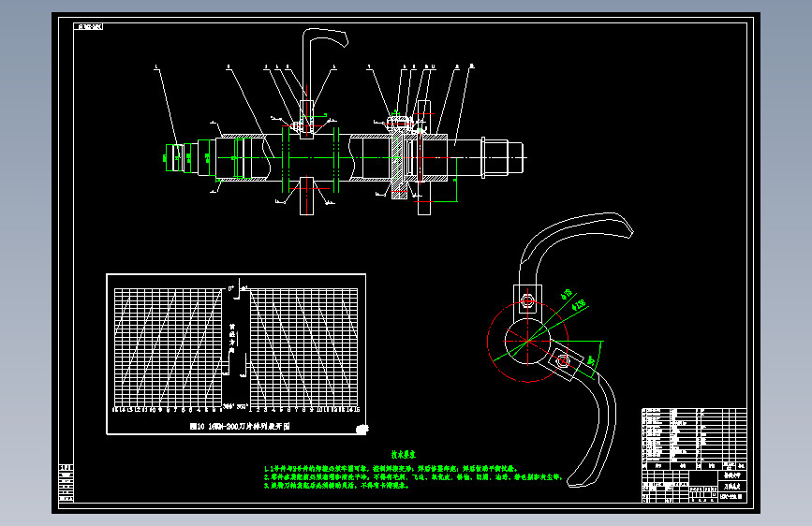
Task: Click technical requirement line numbered 3
Action: (336, 485)
